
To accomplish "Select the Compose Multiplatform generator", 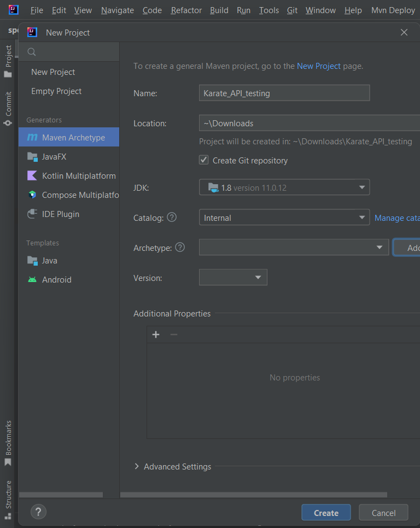I will point(69,195).
